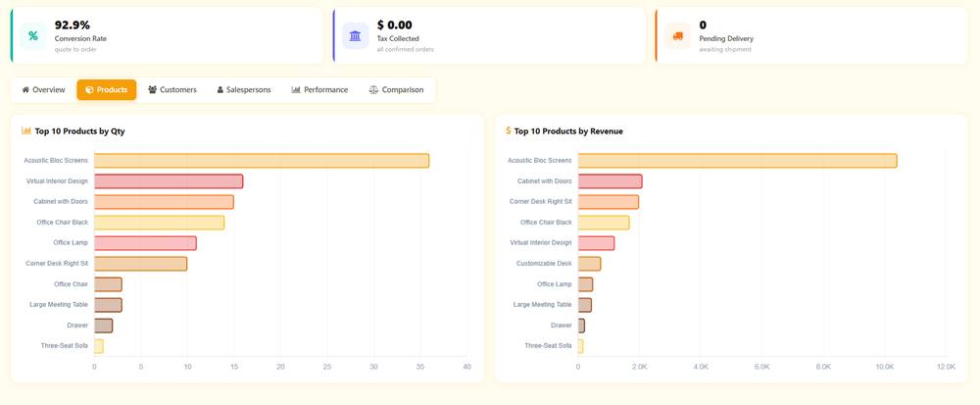The height and width of the screenshot is (405, 980).
Task: Click Office Lamp bar in Revenue chart
Action: point(586,284)
